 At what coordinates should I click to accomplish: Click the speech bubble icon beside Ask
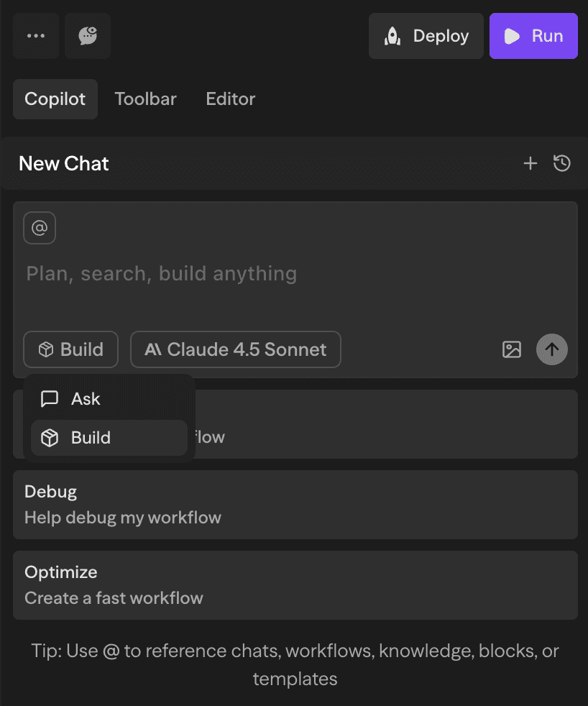click(x=50, y=399)
